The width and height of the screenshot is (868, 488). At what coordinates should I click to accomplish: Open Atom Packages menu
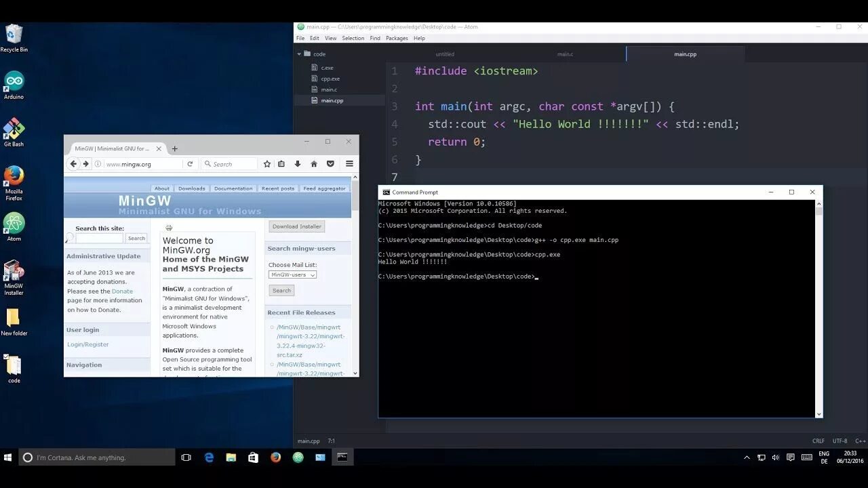pos(397,38)
